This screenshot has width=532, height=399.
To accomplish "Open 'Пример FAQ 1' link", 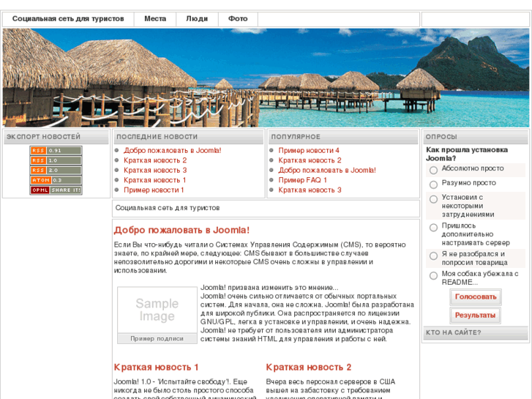I will tap(303, 180).
